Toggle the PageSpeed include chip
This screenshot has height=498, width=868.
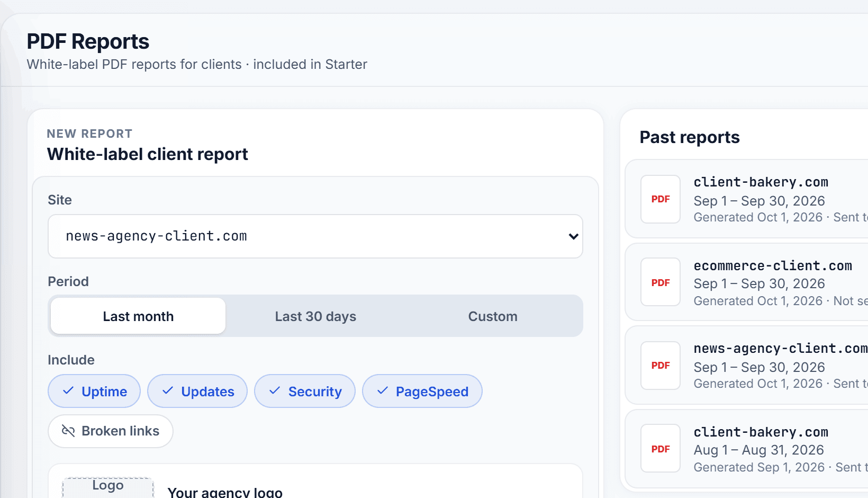(x=422, y=391)
